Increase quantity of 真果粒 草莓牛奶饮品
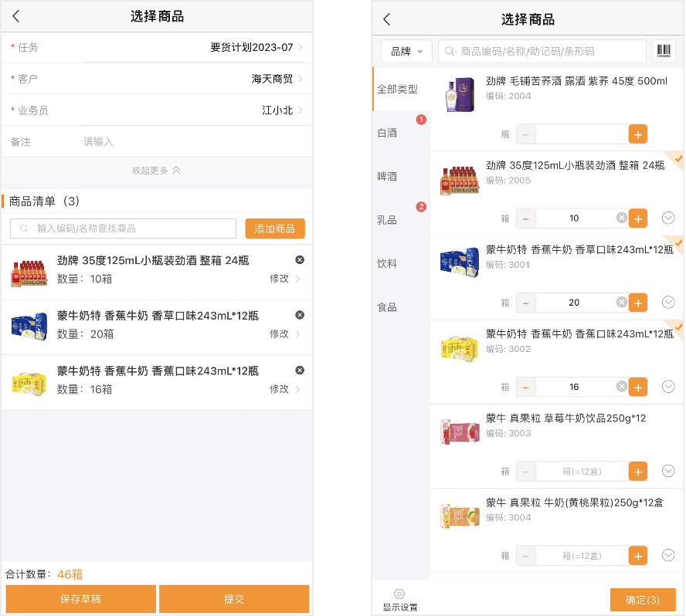 tap(638, 472)
